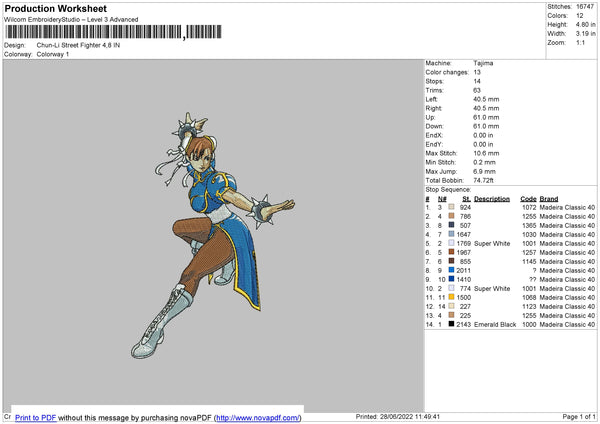Select the stop 6 rust brown swatch
The height and width of the screenshot is (424, 600).
[452, 252]
